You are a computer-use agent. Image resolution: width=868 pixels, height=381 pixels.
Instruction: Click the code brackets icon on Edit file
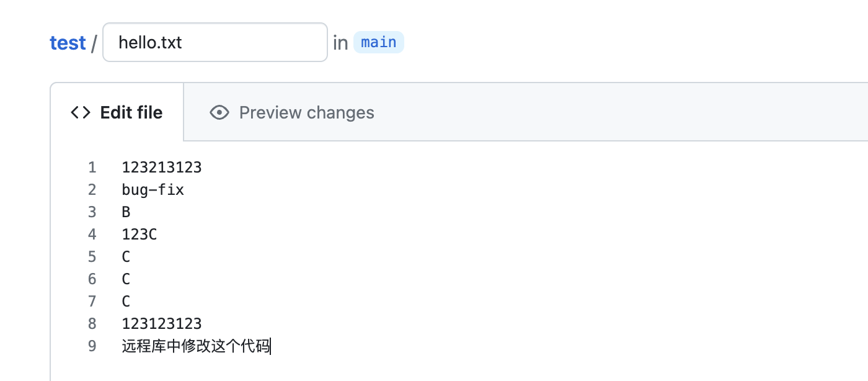coord(81,112)
